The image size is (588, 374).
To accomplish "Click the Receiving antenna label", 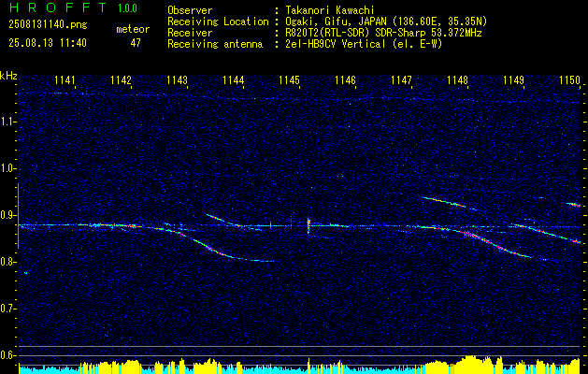I will point(215,44).
